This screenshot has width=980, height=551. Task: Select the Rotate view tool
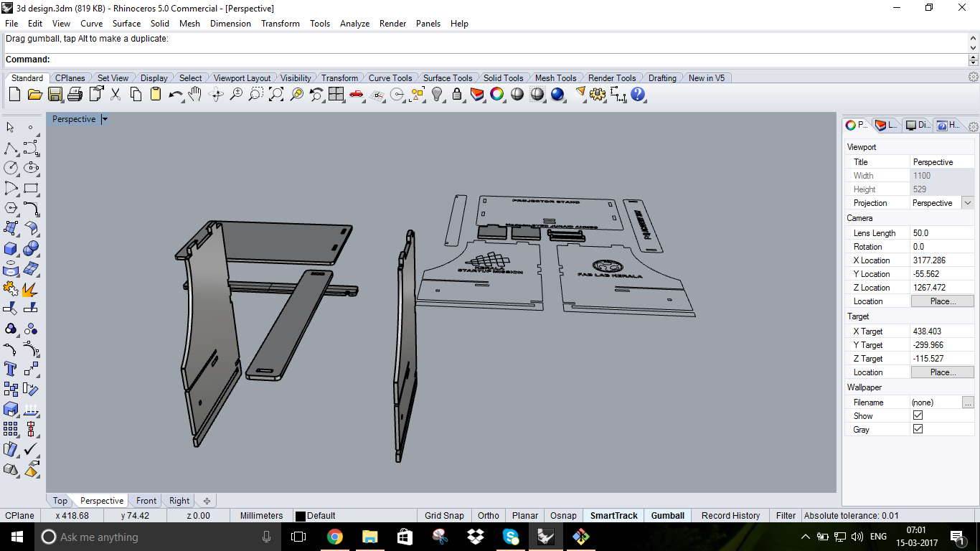pyautogui.click(x=215, y=94)
